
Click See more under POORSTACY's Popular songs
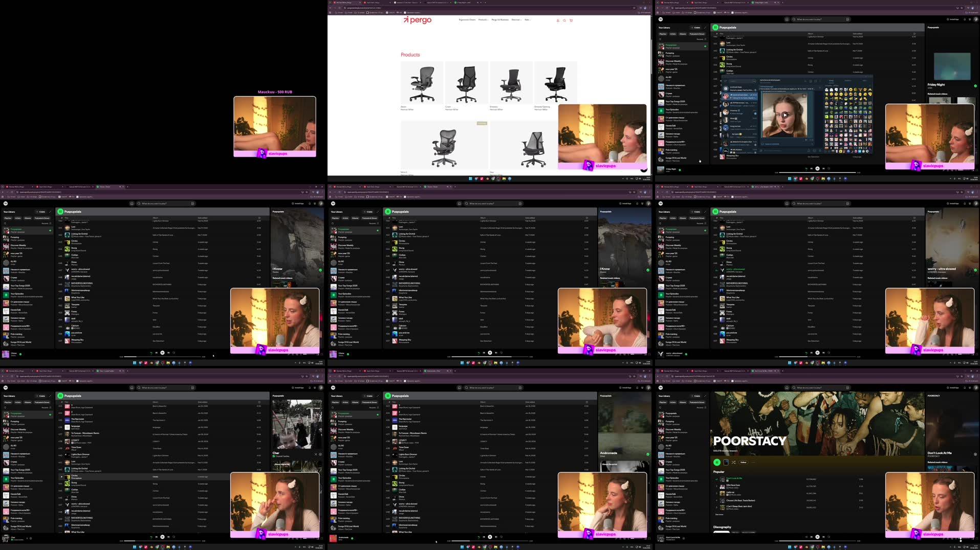tap(719, 515)
